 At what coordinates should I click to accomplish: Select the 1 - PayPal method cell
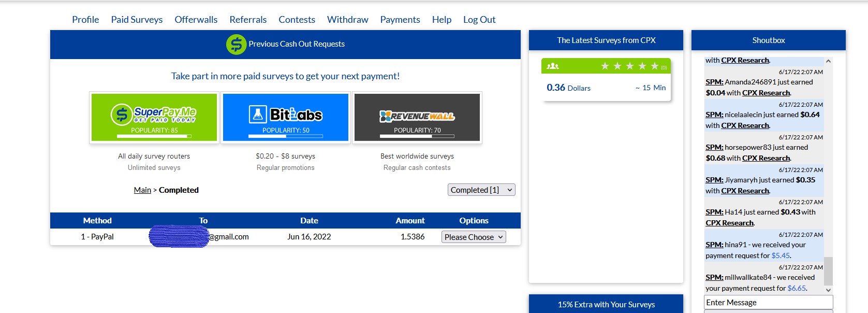[x=97, y=237]
